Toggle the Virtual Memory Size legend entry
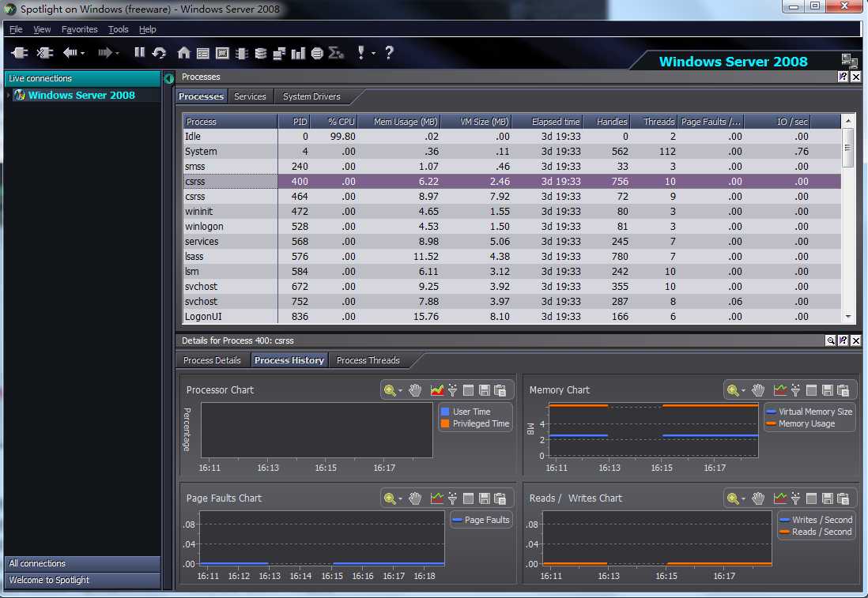 (810, 412)
